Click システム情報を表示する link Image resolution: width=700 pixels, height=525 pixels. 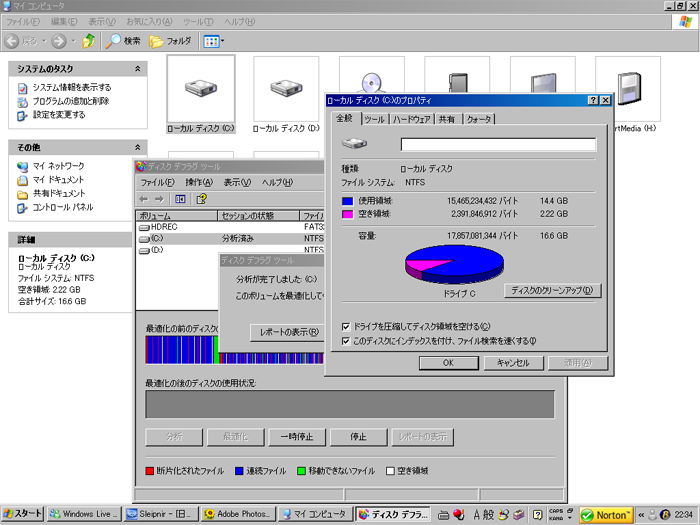coord(71,88)
